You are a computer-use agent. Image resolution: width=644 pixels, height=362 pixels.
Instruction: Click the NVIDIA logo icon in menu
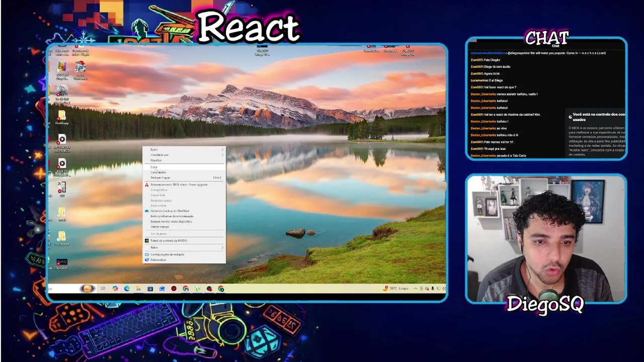147,240
